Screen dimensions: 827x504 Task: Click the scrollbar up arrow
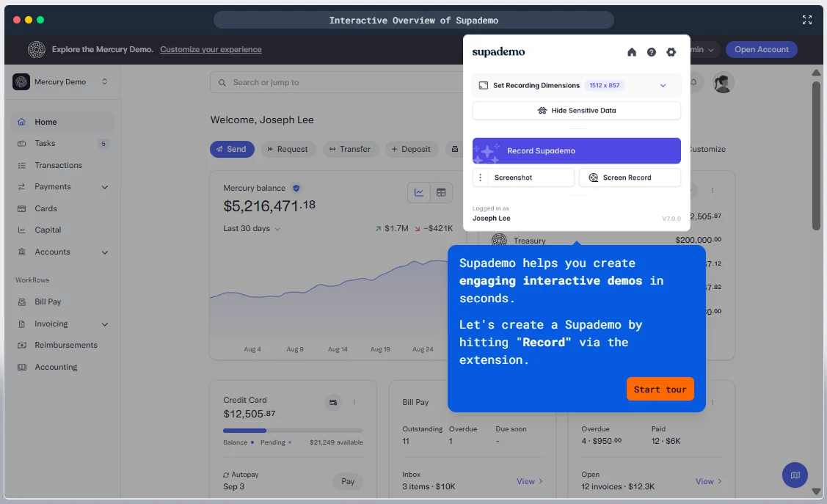816,73
